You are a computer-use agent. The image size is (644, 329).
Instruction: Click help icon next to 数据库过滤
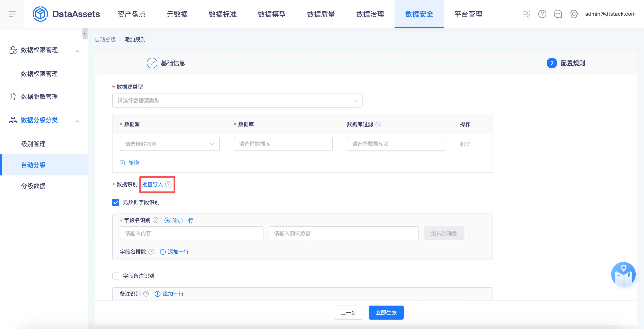pos(378,124)
